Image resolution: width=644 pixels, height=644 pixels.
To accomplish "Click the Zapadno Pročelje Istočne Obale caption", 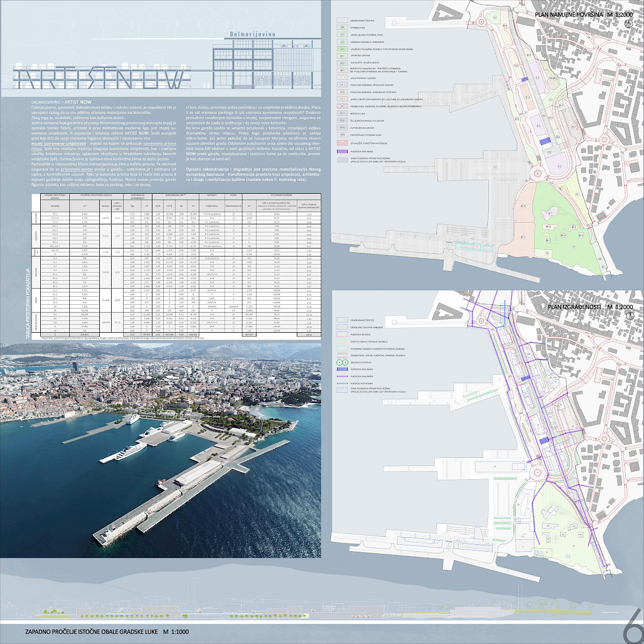I will coord(107,632).
